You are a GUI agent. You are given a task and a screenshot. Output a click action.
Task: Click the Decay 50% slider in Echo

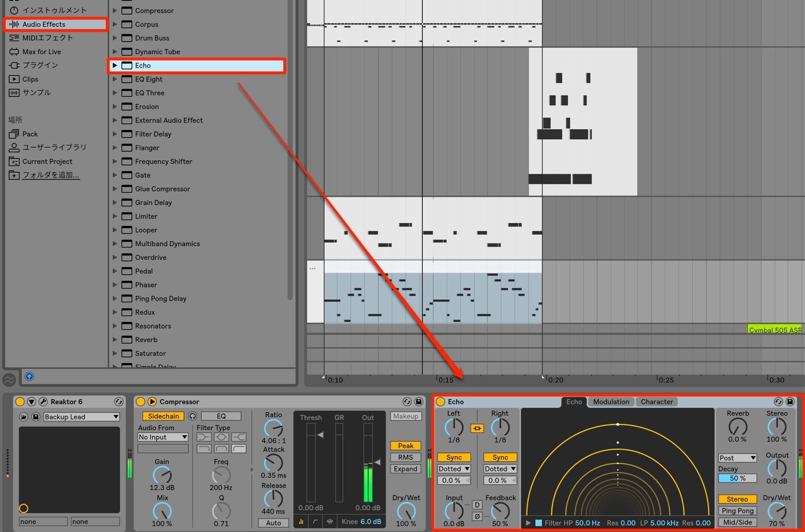(738, 478)
